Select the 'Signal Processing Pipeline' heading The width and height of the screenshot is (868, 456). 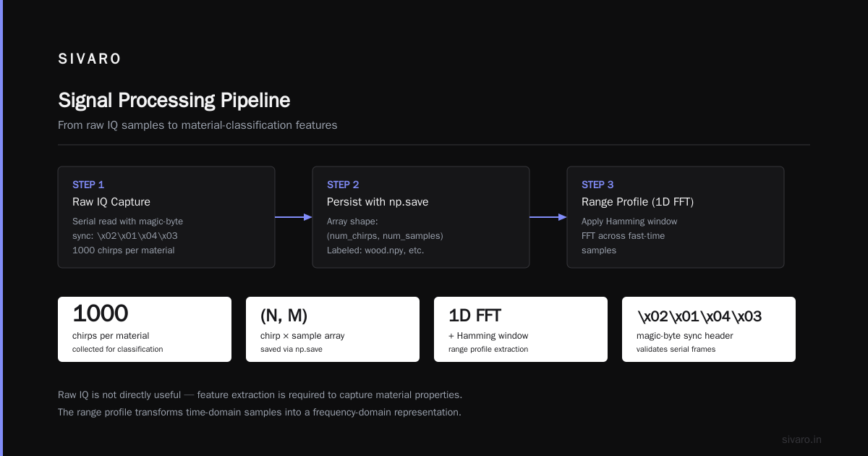(174, 100)
